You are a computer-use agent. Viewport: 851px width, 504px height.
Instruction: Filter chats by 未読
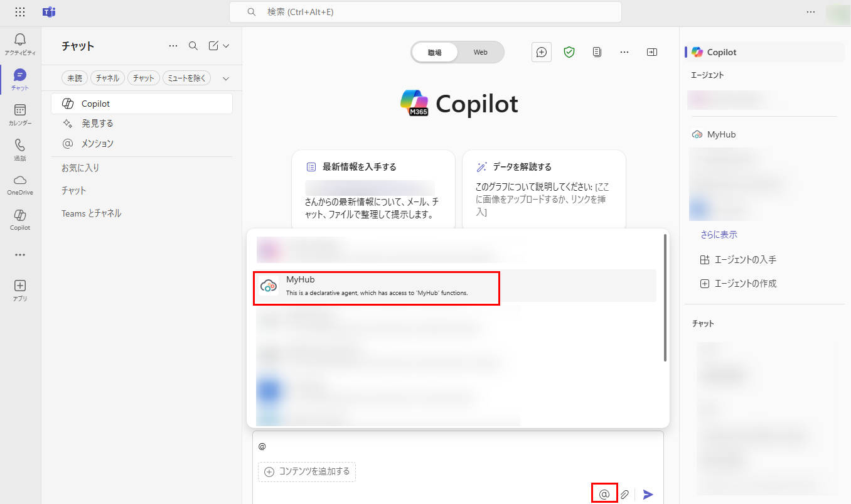(75, 78)
